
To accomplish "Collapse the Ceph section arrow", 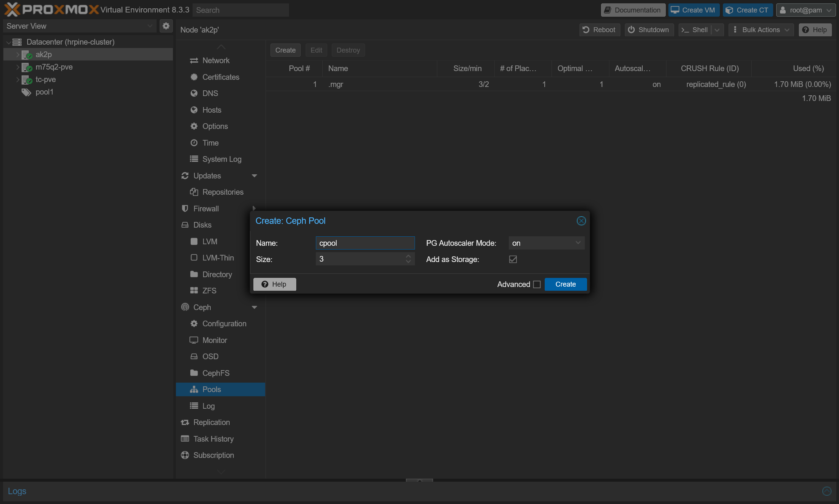I will [x=255, y=307].
